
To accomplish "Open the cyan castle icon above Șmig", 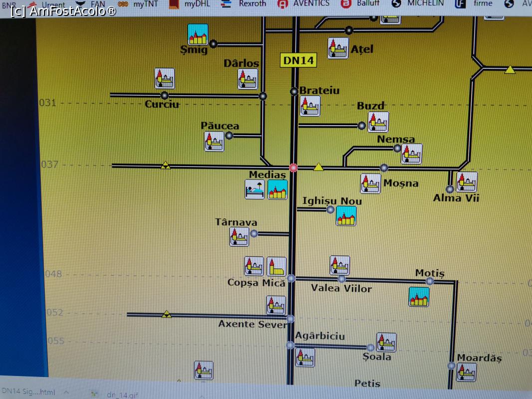I will [198, 34].
